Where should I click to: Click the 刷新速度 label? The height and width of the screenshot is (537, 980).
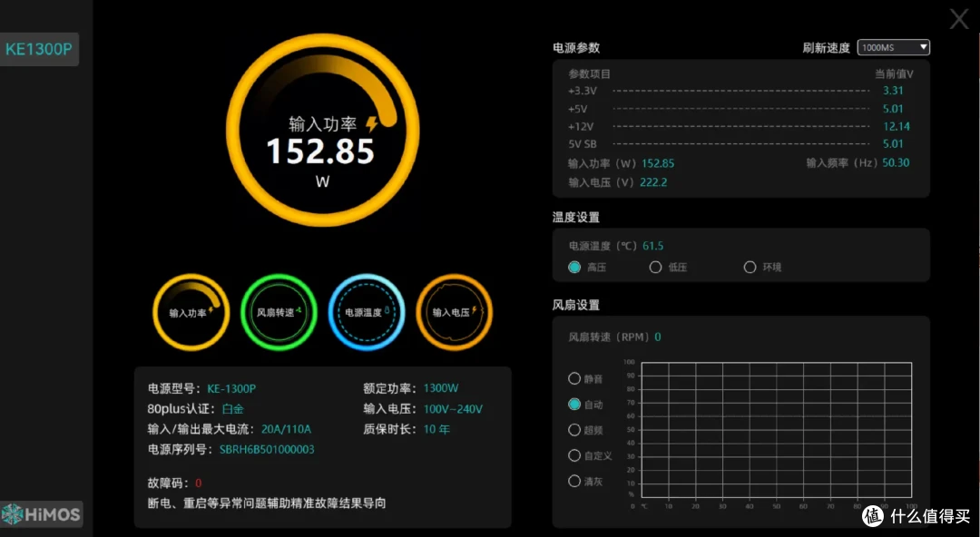[x=827, y=47]
